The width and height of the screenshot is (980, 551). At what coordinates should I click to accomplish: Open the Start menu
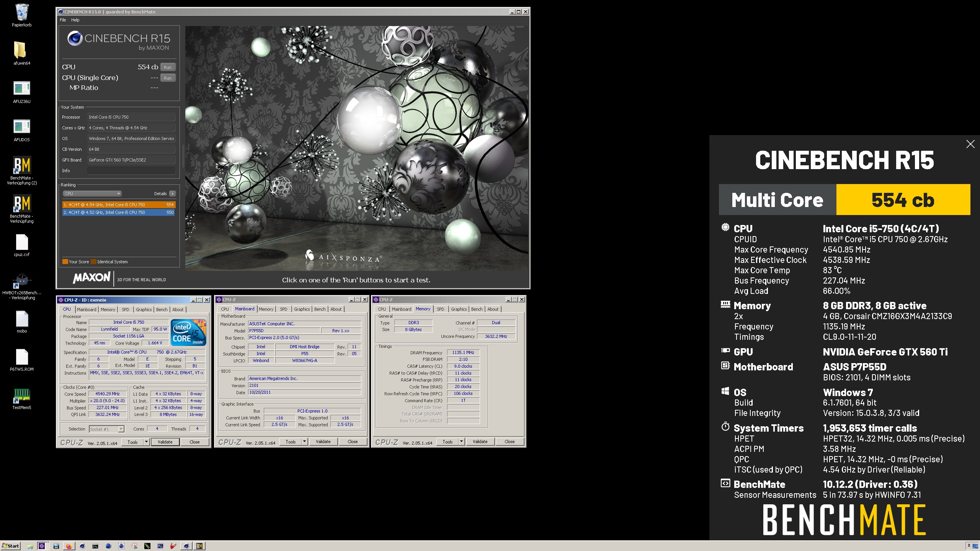click(x=10, y=546)
